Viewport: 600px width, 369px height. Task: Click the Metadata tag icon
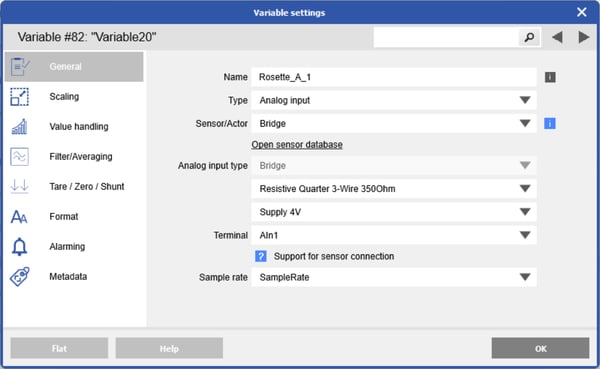[20, 276]
